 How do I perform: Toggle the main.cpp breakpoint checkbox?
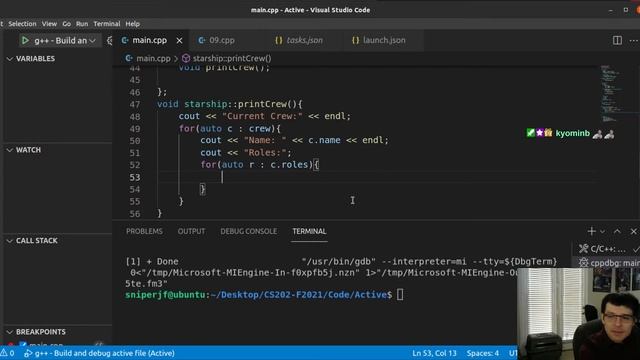point(23,344)
